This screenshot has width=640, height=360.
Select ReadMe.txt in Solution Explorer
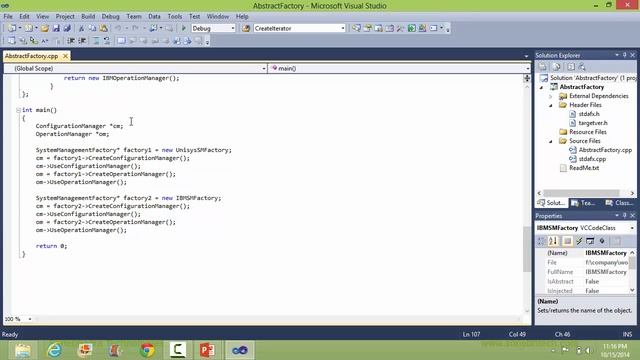pos(584,168)
